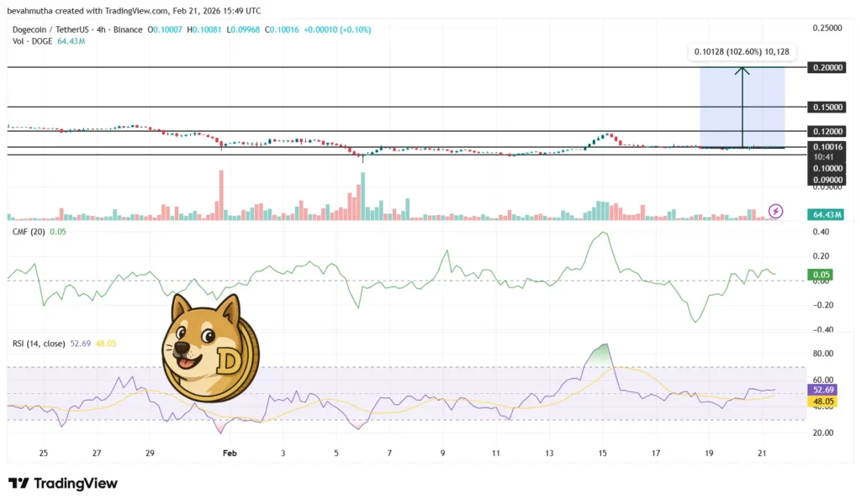
Task: Click the TradingView logo at bottom left
Action: tap(62, 483)
